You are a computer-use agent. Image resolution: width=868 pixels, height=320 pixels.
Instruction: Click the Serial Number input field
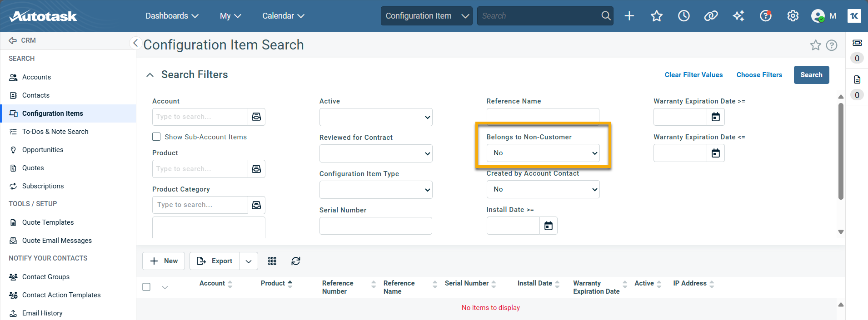(x=375, y=226)
